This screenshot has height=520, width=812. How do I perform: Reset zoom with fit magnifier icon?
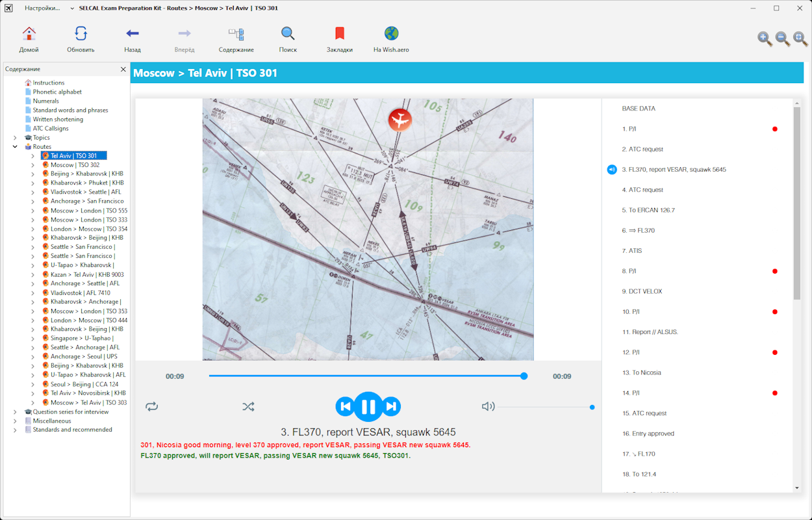click(800, 39)
